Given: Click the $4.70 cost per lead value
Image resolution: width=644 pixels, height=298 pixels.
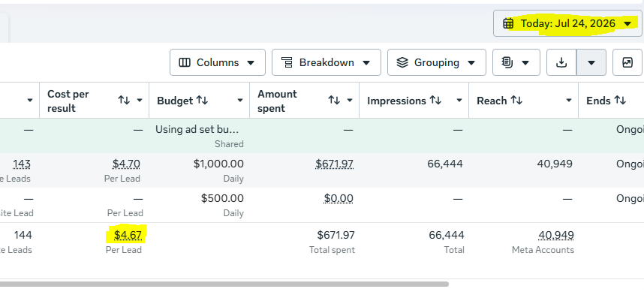Looking at the screenshot, I should [x=126, y=164].
